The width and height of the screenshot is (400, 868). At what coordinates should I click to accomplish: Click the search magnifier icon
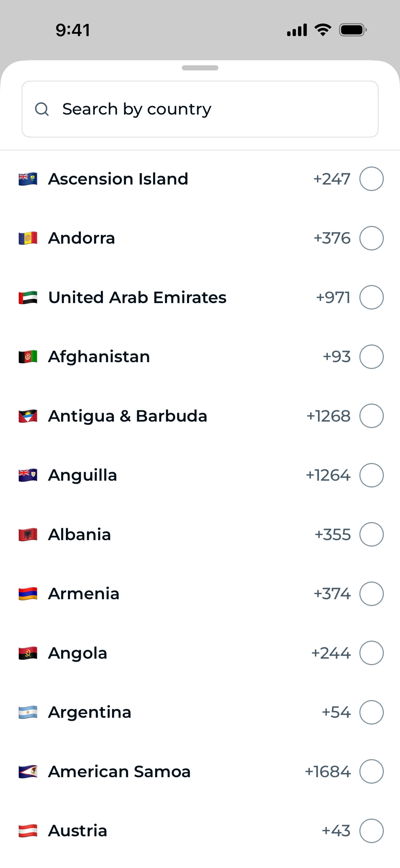[x=42, y=109]
